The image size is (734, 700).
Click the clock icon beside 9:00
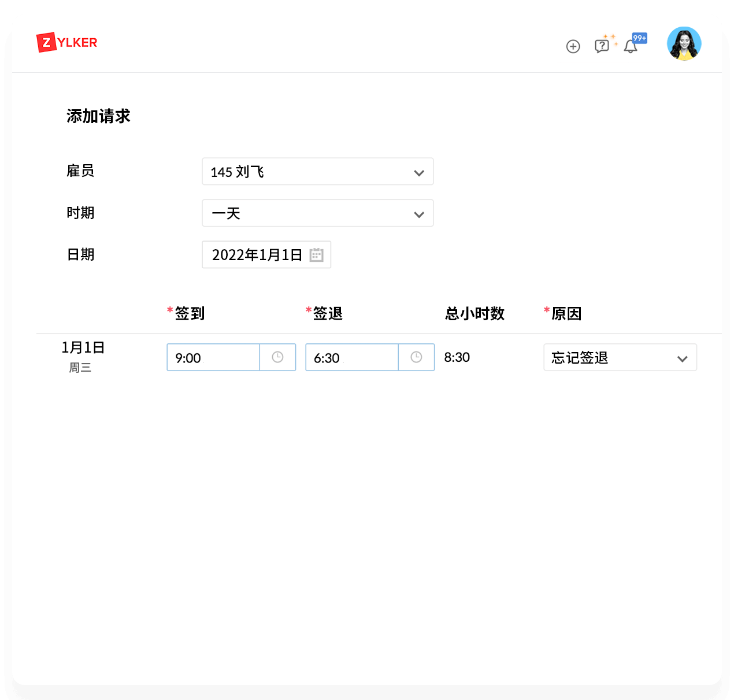click(277, 357)
